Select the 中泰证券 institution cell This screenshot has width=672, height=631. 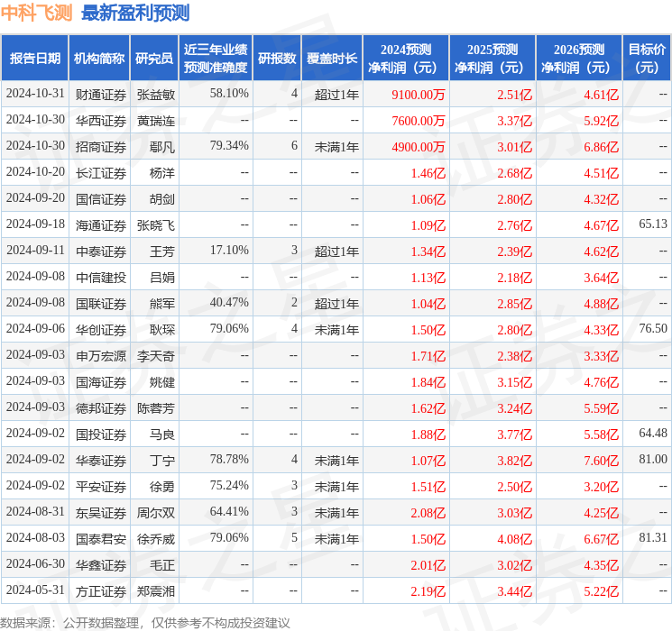pyautogui.click(x=101, y=251)
